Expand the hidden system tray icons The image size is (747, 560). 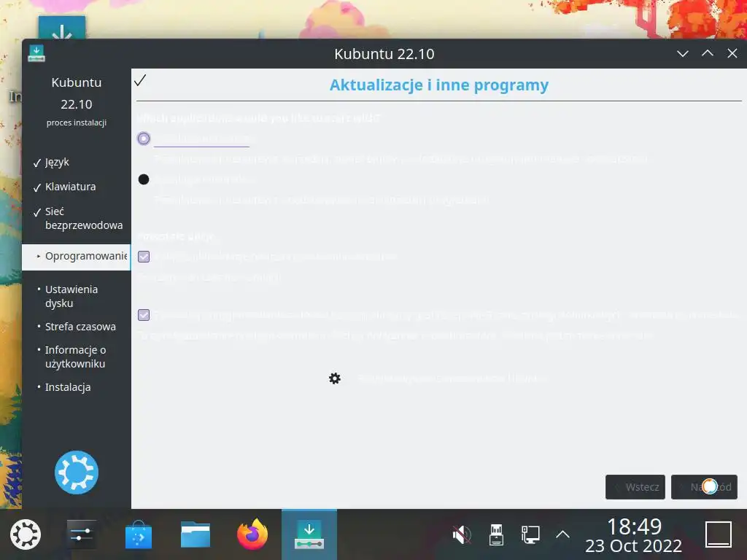click(562, 534)
